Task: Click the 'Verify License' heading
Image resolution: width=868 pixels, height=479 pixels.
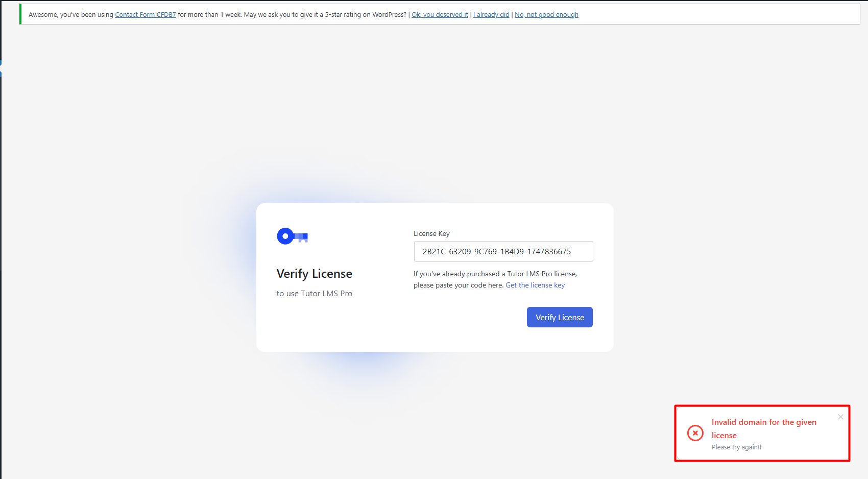Action: click(x=315, y=274)
